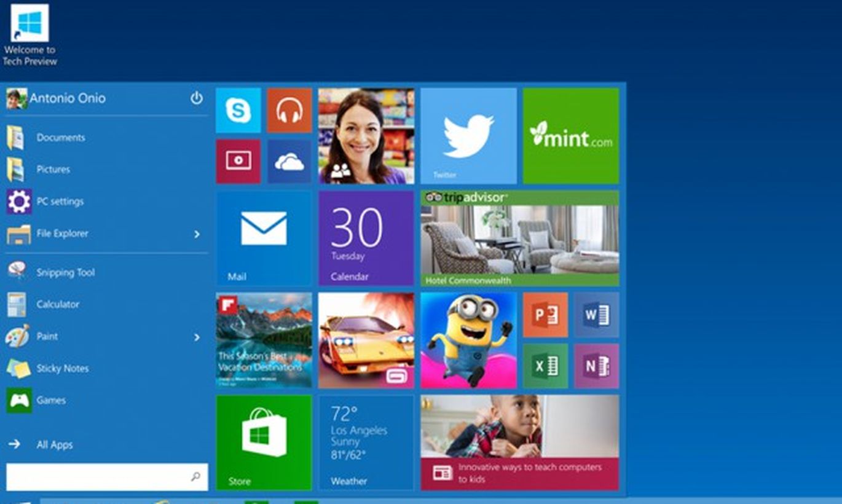Open the mint.com tile
Viewport: 842px width, 504px height.
[x=571, y=136]
